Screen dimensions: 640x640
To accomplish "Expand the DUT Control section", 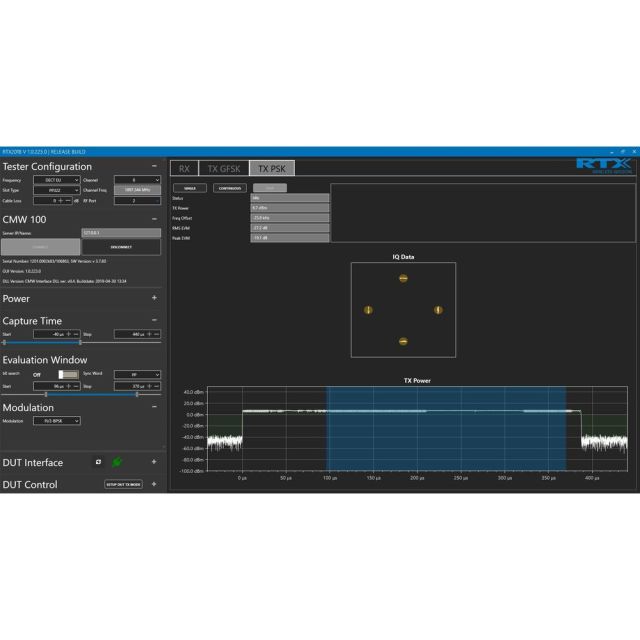I will pos(154,484).
